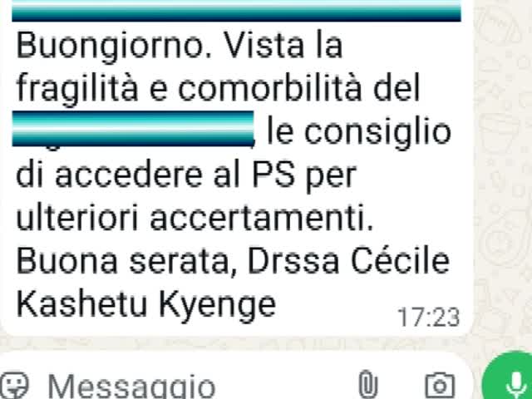532x399 pixels.
Task: Tap the paperclip attachment icon
Action: pos(368,385)
